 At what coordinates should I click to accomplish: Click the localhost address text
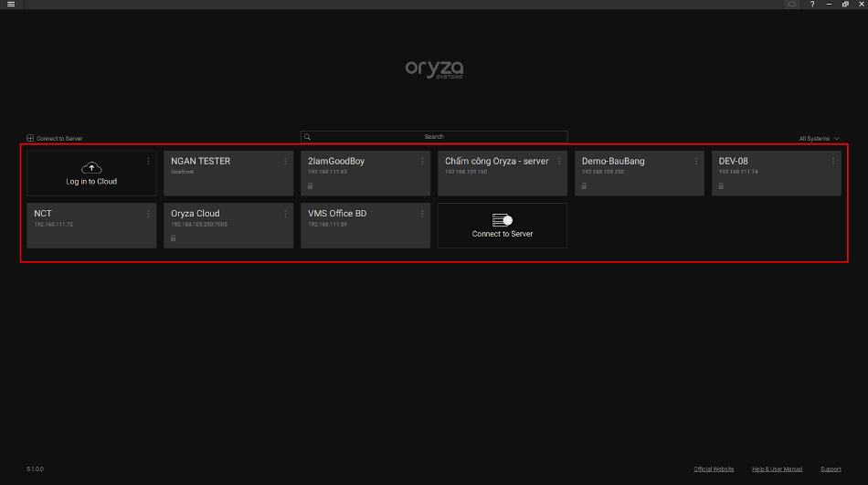pos(182,172)
